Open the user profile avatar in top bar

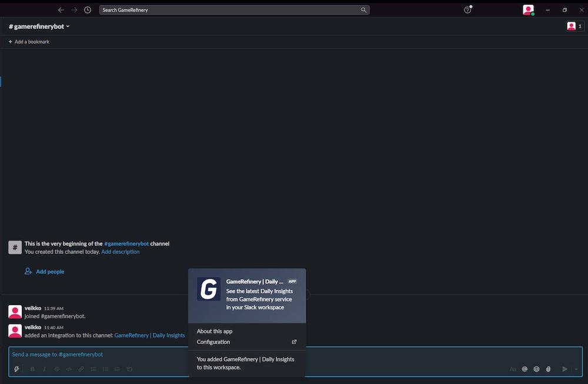[528, 10]
